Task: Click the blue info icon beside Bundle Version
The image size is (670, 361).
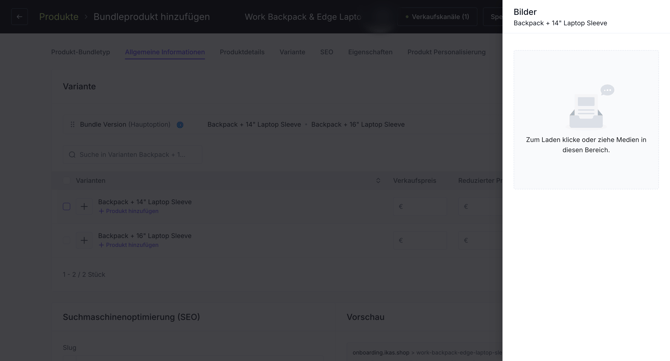Action: point(180,125)
